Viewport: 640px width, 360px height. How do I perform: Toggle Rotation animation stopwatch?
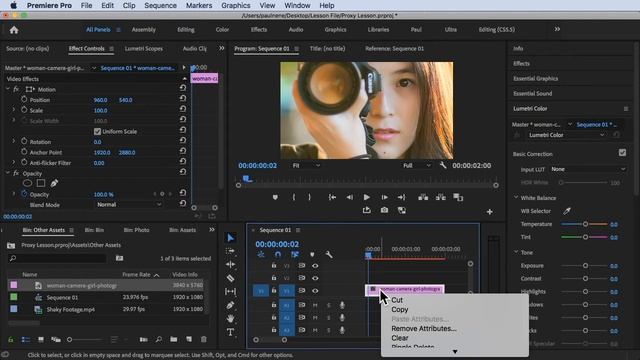coord(24,141)
